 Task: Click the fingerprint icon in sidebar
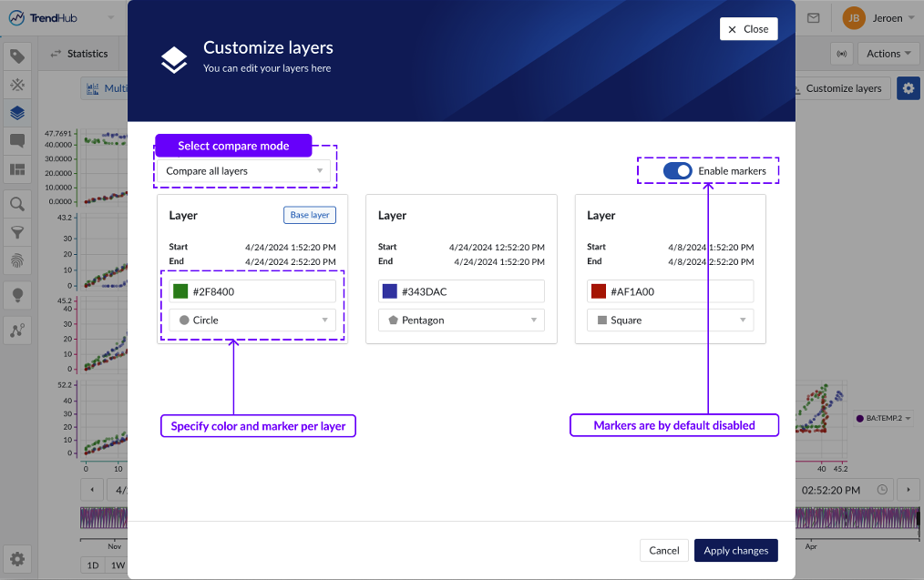17,261
